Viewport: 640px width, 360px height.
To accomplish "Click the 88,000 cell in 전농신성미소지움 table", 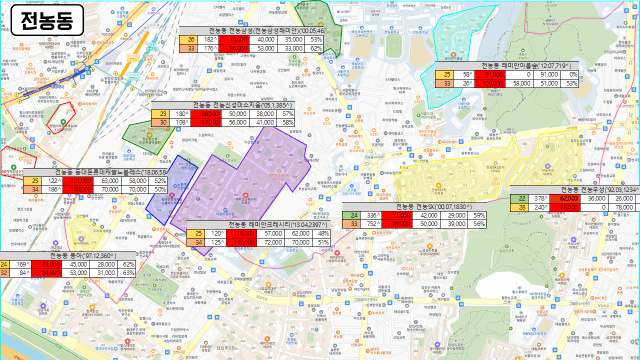I will click(206, 114).
